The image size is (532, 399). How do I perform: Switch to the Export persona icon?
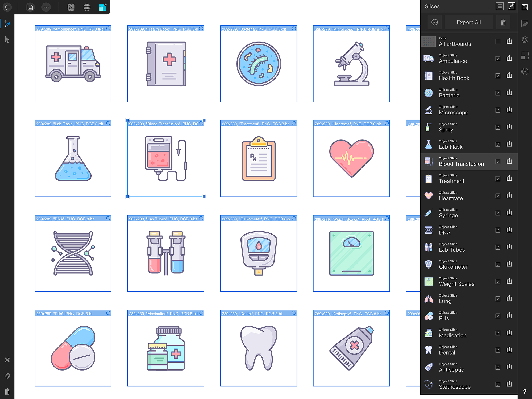tap(103, 7)
